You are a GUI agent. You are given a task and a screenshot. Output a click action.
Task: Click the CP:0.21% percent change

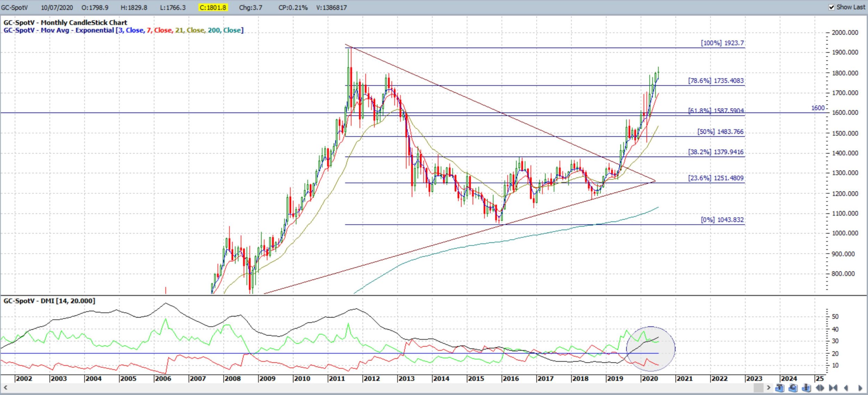pyautogui.click(x=293, y=8)
